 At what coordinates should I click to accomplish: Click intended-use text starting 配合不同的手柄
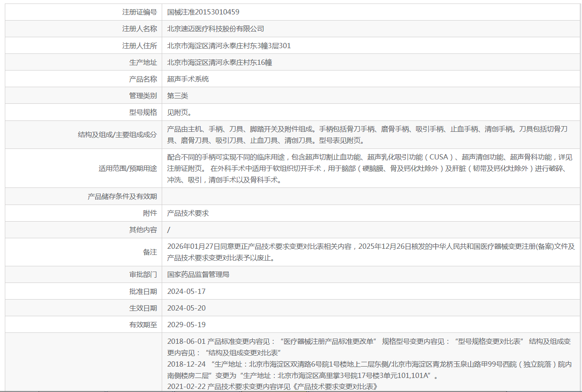pyautogui.click(x=370, y=169)
